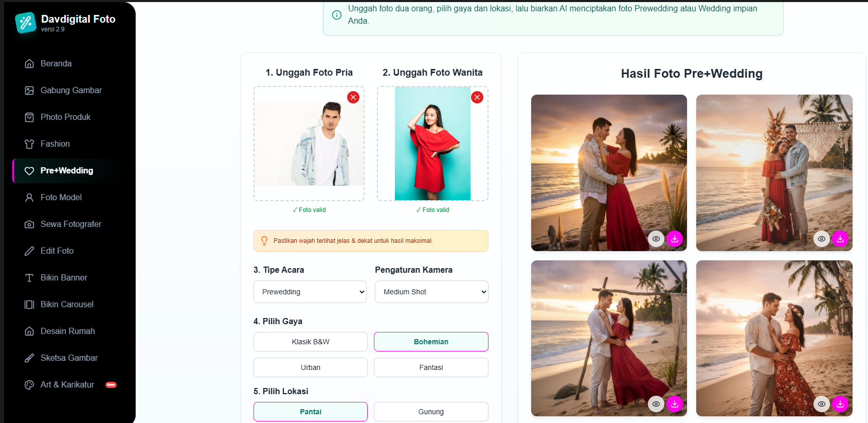Click the Sewa Fotografer camera icon
Image resolution: width=868 pixels, height=423 pixels.
pos(29,224)
